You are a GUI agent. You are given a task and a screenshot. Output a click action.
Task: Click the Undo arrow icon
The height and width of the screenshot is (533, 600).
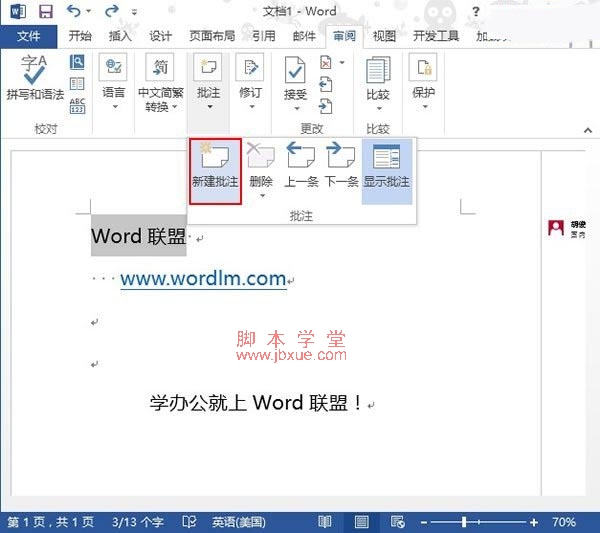pyautogui.click(x=73, y=11)
